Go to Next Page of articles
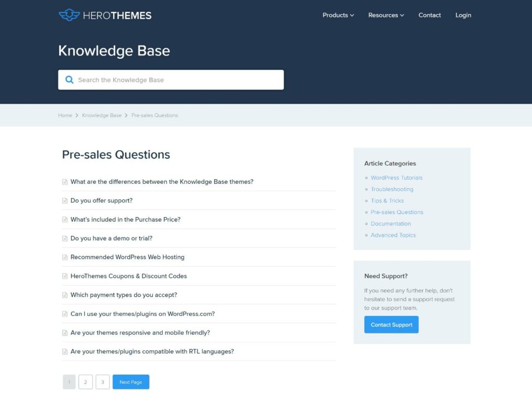Image resolution: width=532 pixels, height=398 pixels. [x=130, y=381]
